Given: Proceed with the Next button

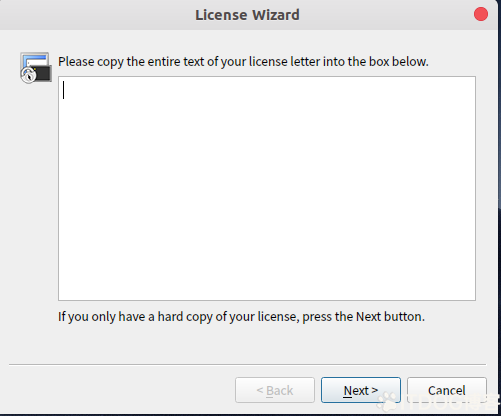Looking at the screenshot, I should [362, 391].
